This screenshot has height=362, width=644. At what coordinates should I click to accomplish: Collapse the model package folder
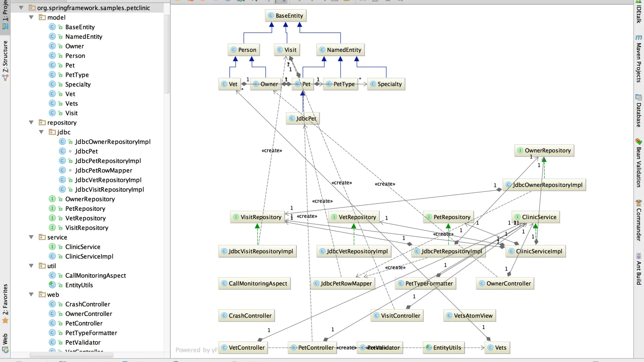coord(31,17)
